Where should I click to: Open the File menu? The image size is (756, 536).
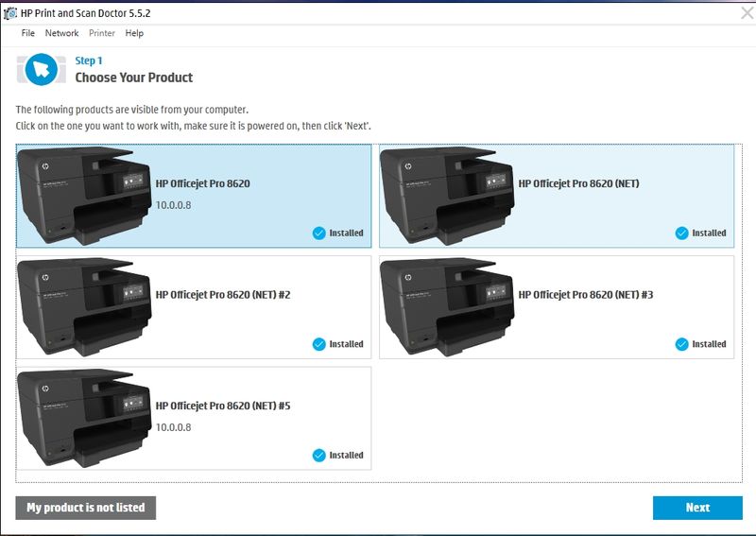click(28, 33)
